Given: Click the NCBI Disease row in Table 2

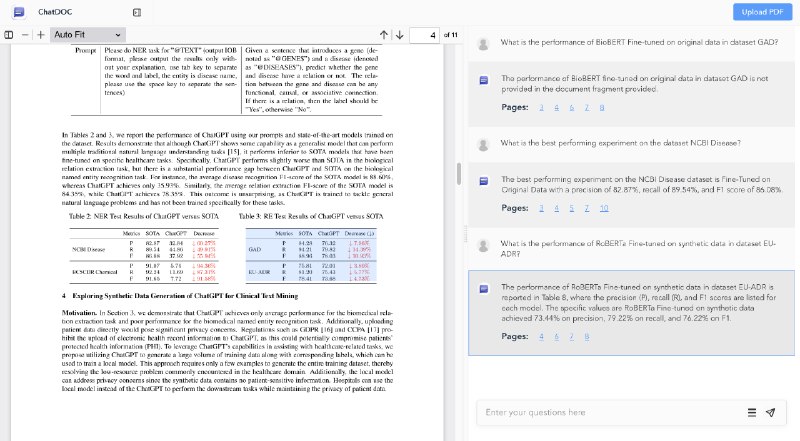Looking at the screenshot, I should (x=144, y=250).
